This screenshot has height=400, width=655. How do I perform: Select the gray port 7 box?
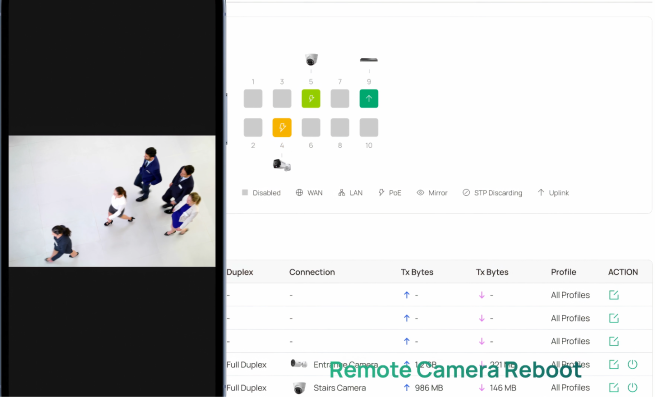[x=340, y=99]
